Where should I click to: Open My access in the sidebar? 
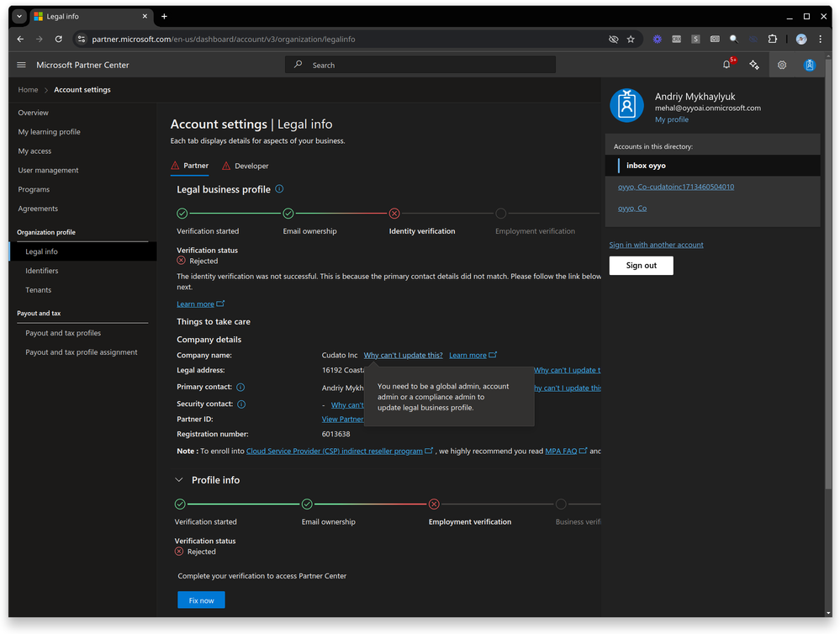(x=34, y=151)
